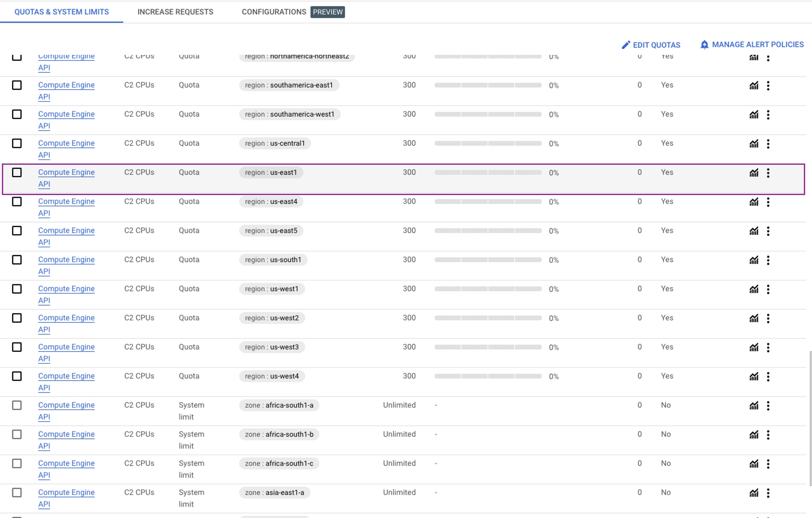Image resolution: width=812 pixels, height=518 pixels.
Task: Select checkbox for us-east1 region row
Action: pyautogui.click(x=17, y=172)
